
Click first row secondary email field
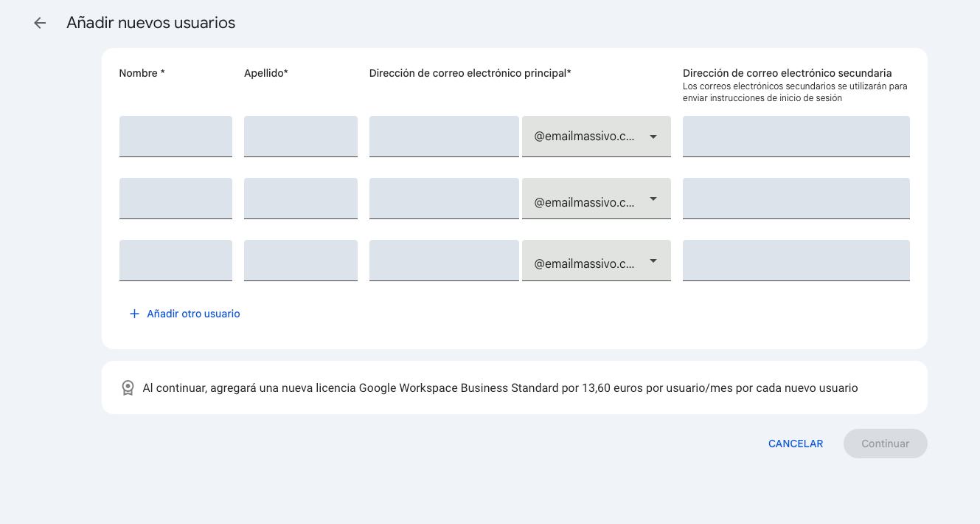point(796,137)
